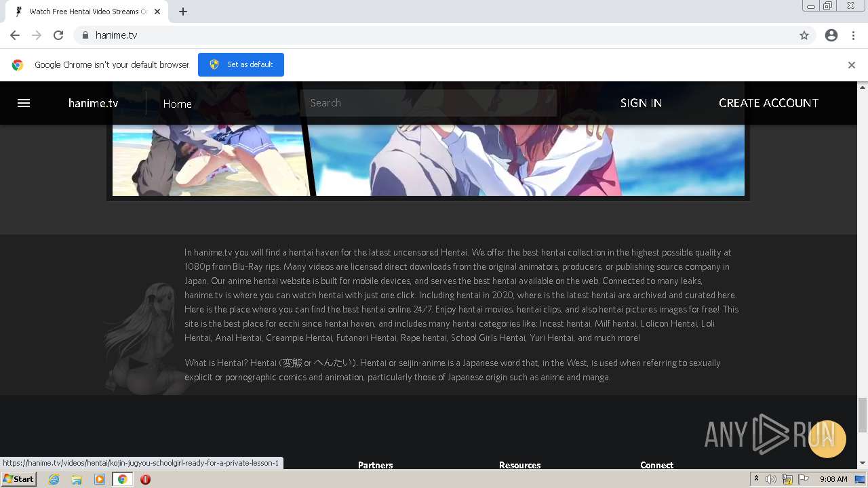The height and width of the screenshot is (488, 868).
Task: Open the Windows Start menu
Action: coord(19,479)
